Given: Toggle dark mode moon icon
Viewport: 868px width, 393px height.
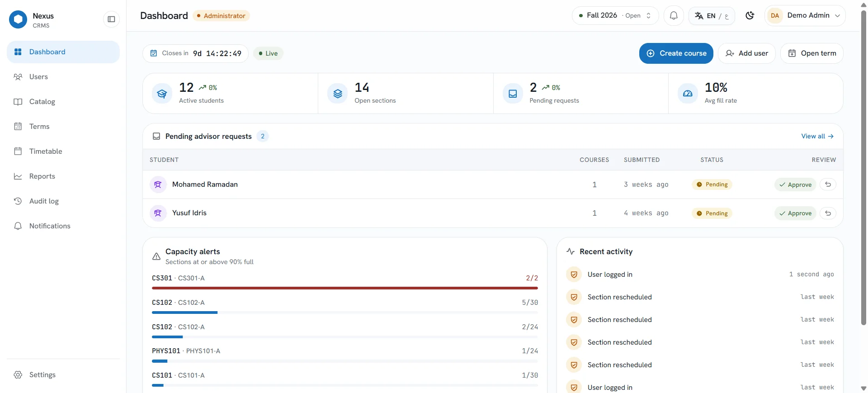Looking at the screenshot, I should [x=750, y=16].
